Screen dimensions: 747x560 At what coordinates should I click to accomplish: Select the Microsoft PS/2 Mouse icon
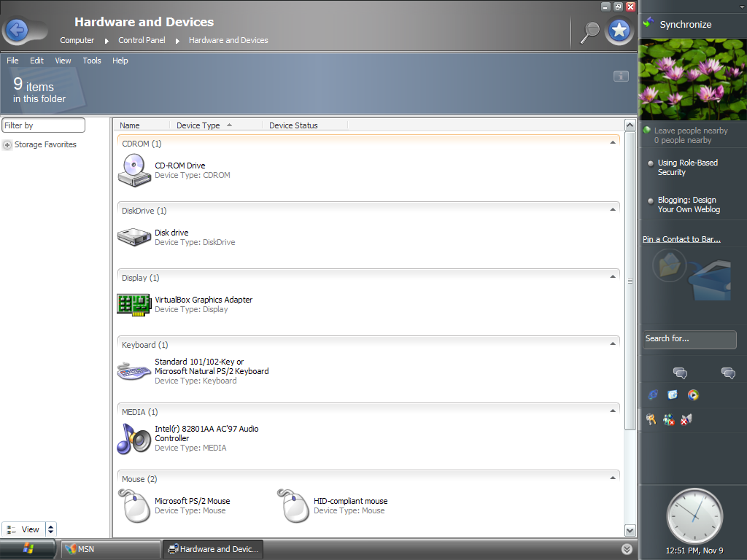coord(133,505)
